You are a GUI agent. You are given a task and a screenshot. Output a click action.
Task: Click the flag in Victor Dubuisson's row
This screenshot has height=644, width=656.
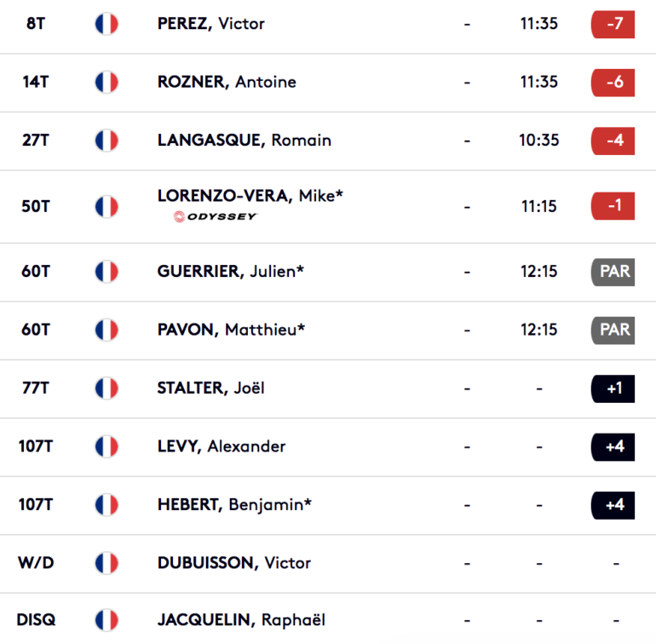tap(106, 563)
